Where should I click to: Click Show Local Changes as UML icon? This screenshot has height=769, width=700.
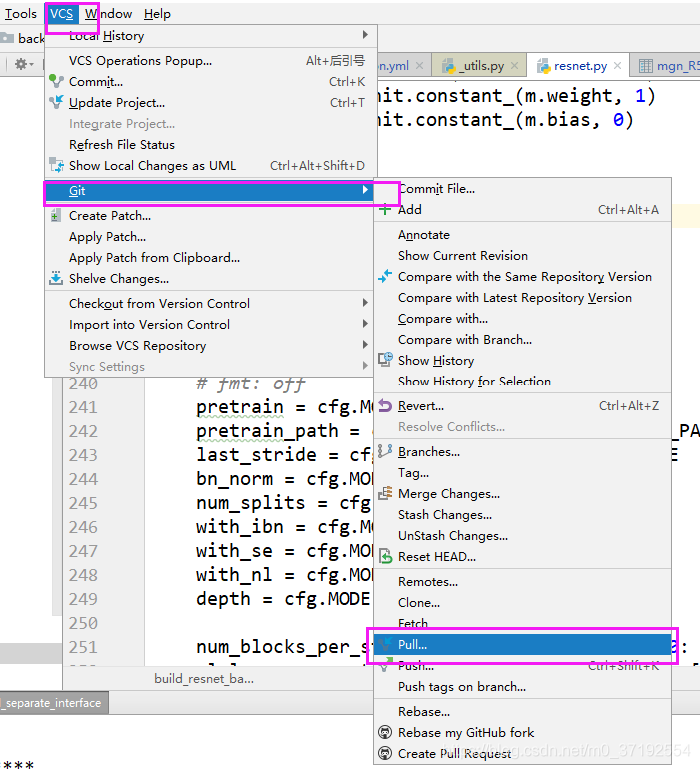tap(56, 165)
